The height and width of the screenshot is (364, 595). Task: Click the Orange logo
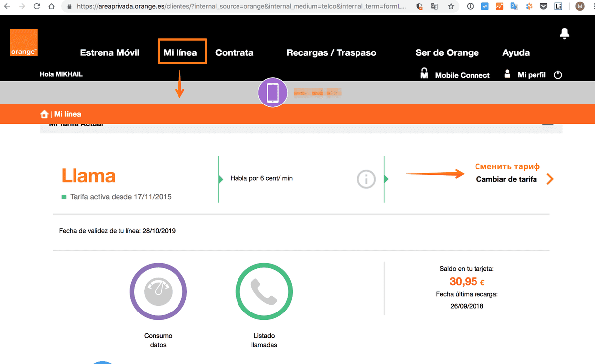[x=24, y=43]
